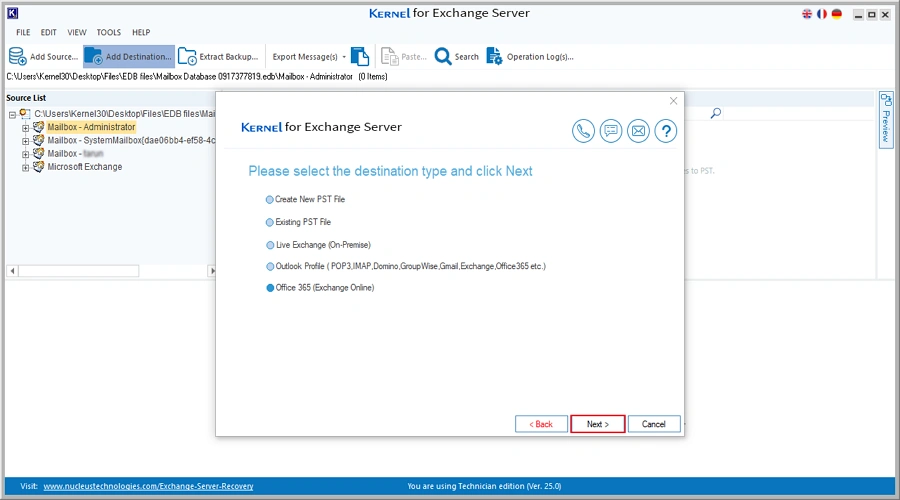Image resolution: width=900 pixels, height=500 pixels.
Task: Select Outlook Profile option
Action: pyautogui.click(x=406, y=266)
